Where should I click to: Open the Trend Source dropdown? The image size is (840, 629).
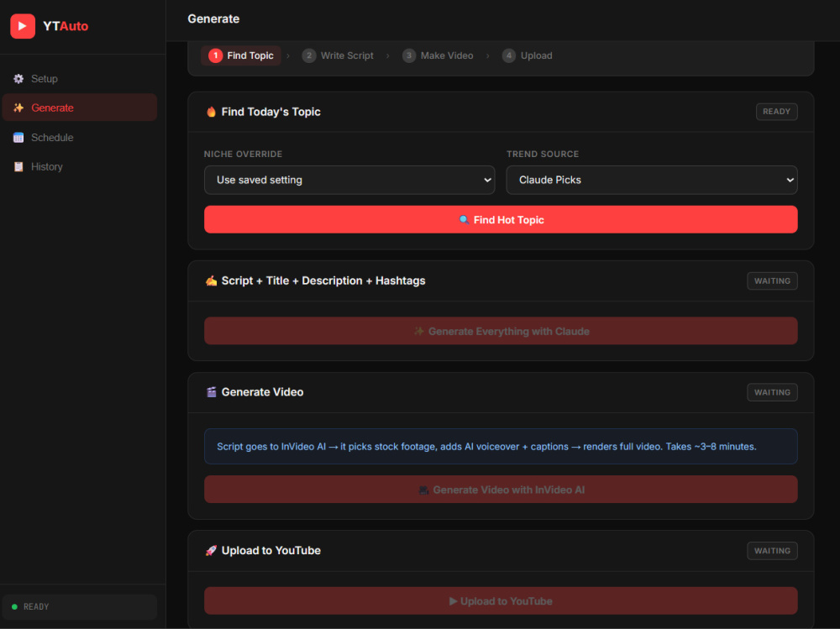tap(652, 180)
